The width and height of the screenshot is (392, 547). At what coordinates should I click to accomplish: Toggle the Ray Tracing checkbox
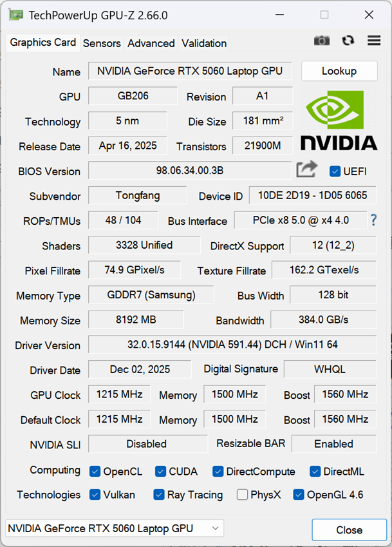coord(159,495)
